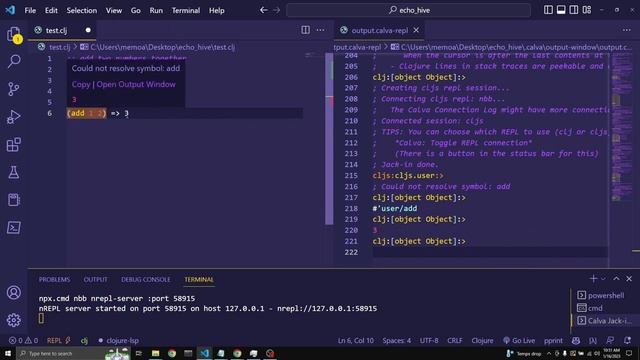Switch to the DEBUG CONSOLE tab
The height and width of the screenshot is (360, 640).
pyautogui.click(x=146, y=280)
